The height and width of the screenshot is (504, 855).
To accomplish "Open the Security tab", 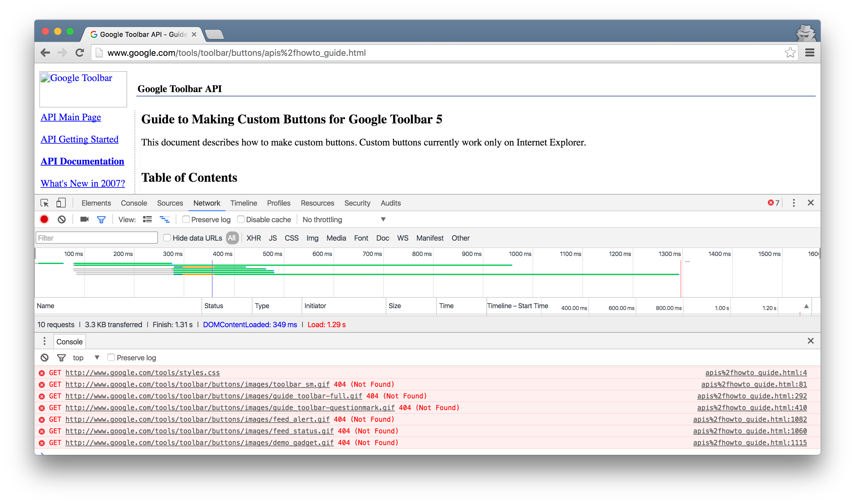I will pyautogui.click(x=357, y=203).
